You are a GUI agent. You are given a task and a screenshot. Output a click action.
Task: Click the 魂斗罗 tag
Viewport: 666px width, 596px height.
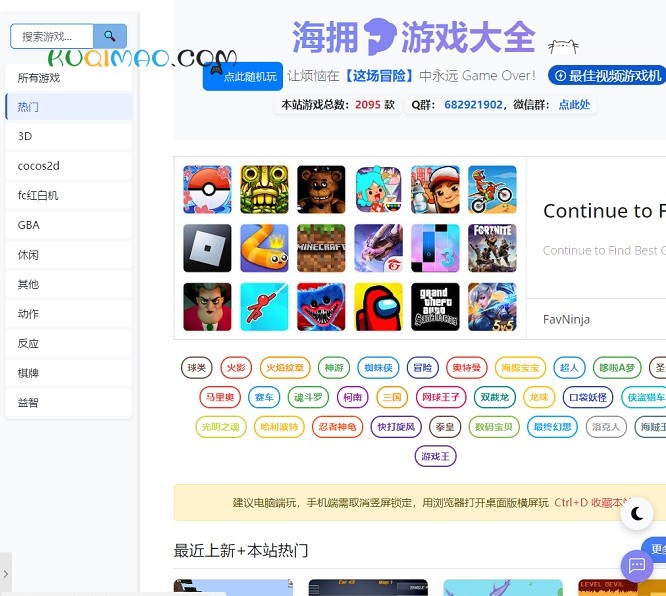click(x=308, y=397)
